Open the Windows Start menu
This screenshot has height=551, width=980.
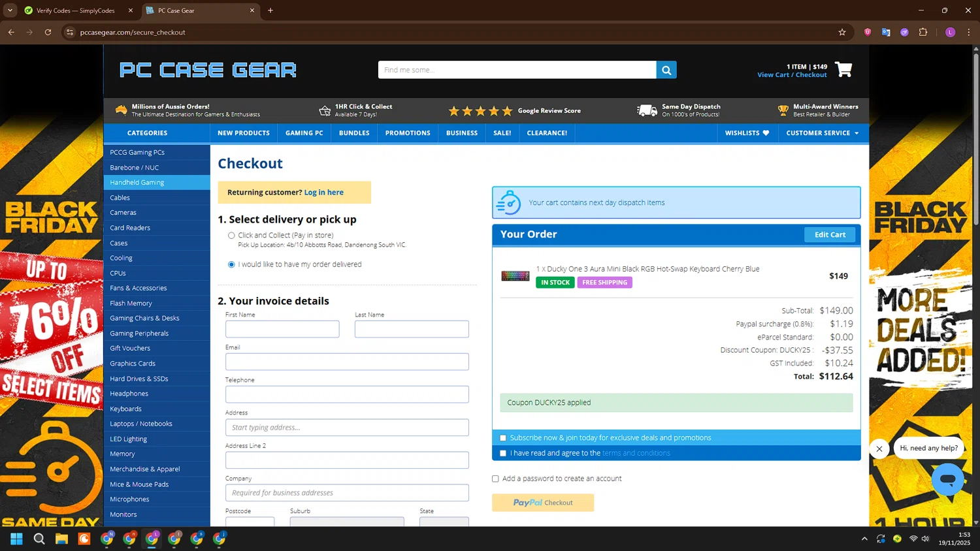[x=17, y=539]
